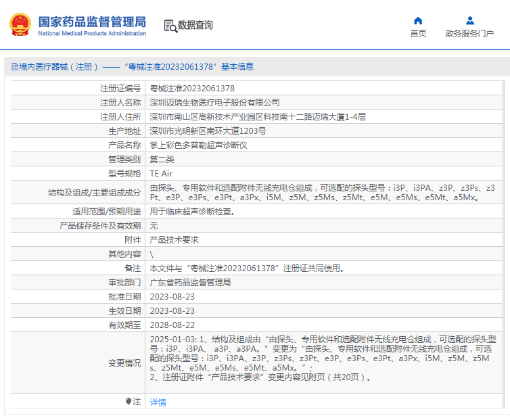Click the 注册人住所 address value
The image size is (510, 420).
point(258,117)
